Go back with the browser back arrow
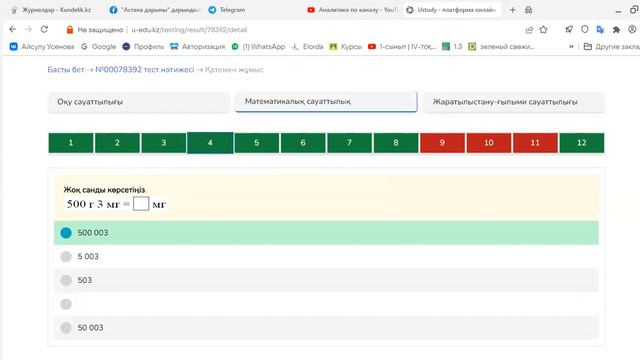Image resolution: width=640 pixels, height=360 pixels. (x=13, y=29)
